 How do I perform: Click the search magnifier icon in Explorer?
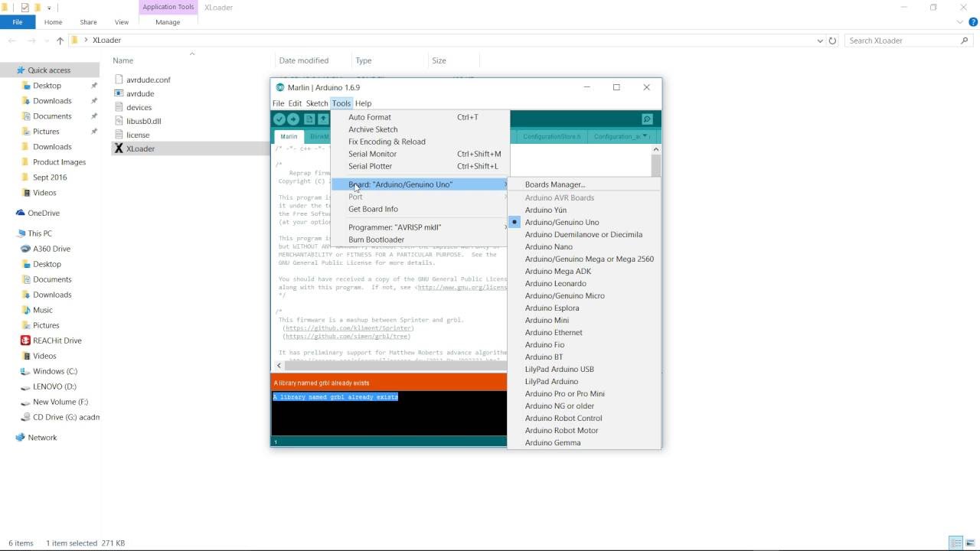tap(965, 41)
